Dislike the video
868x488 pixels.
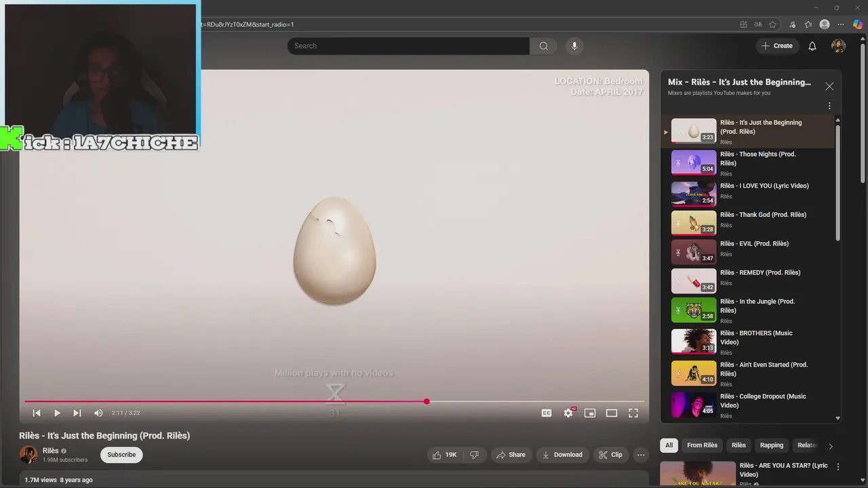(x=475, y=455)
